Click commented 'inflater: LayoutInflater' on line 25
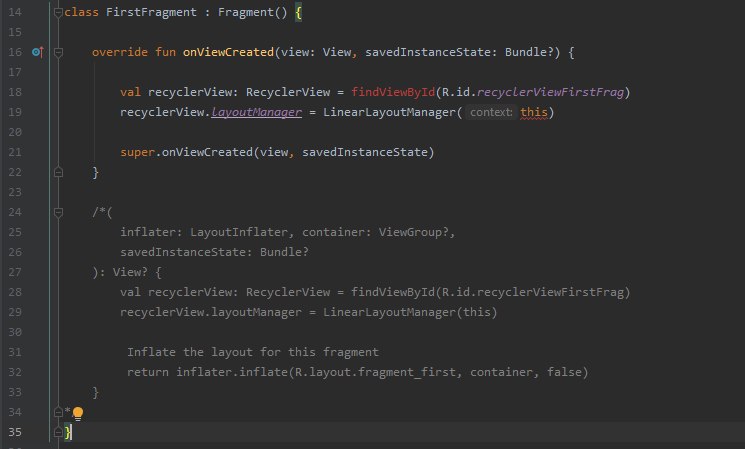The width and height of the screenshot is (745, 449). (x=204, y=232)
